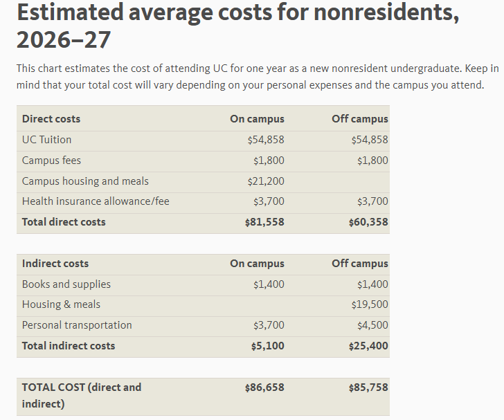Click the page heading about estimated nonresident costs
504x420 pixels.
point(237,26)
